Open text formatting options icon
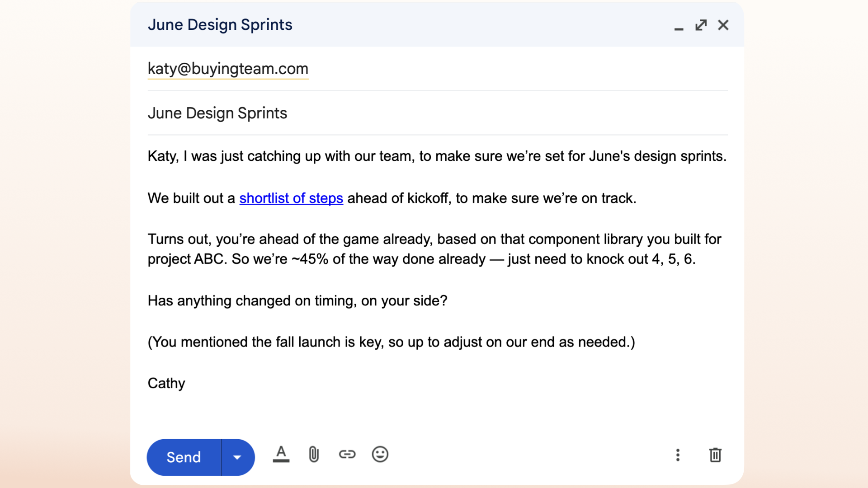Screen dimensions: 868x488 281,454
